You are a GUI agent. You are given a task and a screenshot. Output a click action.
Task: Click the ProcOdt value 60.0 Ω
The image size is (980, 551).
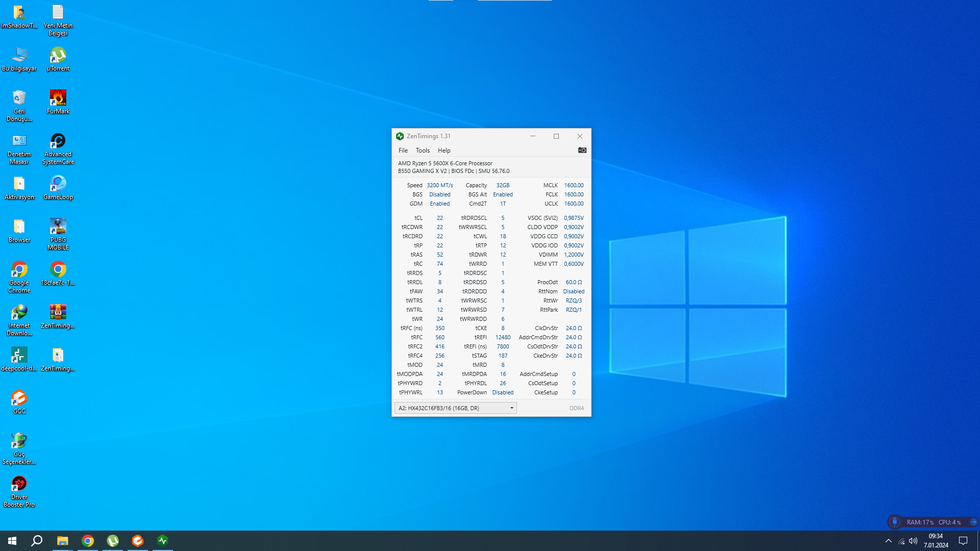(x=574, y=282)
